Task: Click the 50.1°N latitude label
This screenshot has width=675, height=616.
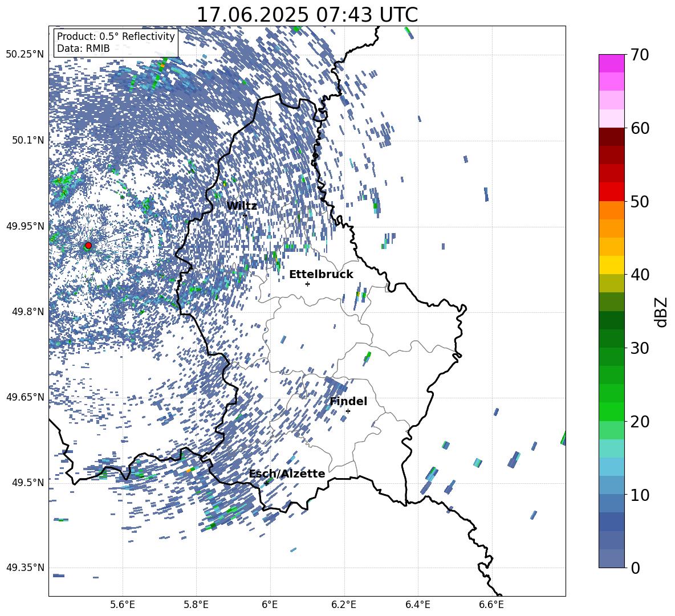Action: 27,140
